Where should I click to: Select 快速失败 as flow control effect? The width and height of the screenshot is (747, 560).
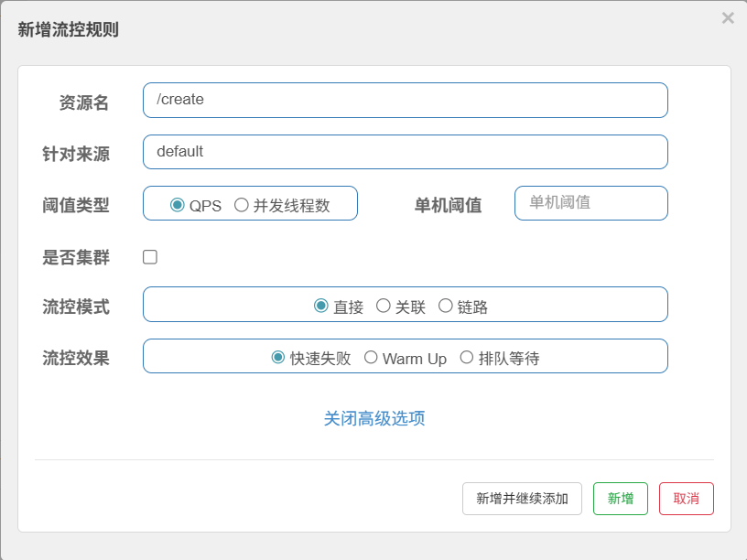coord(278,358)
